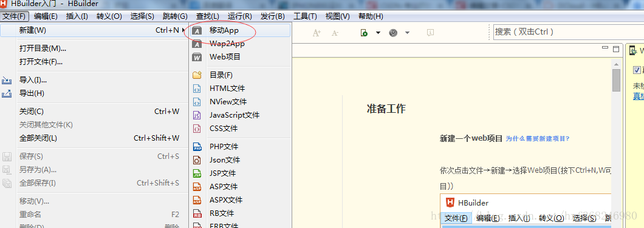This screenshot has height=228, width=644.
Task: Open the 查找(L) menu
Action: pyautogui.click(x=207, y=16)
